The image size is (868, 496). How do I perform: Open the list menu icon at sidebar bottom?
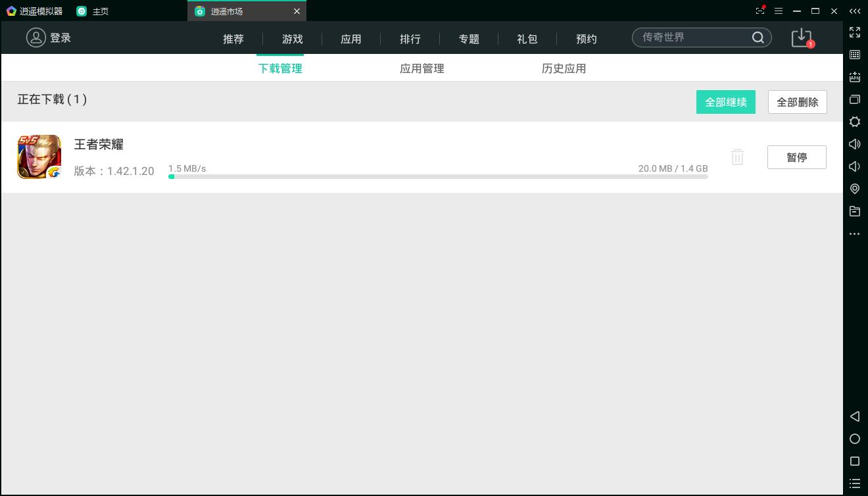pos(855,484)
